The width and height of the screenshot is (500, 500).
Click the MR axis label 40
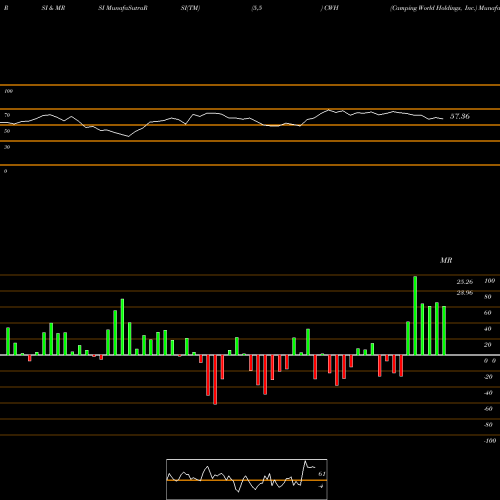tap(488, 329)
